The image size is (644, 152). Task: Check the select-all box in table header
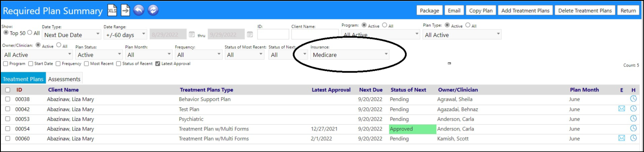click(8, 90)
